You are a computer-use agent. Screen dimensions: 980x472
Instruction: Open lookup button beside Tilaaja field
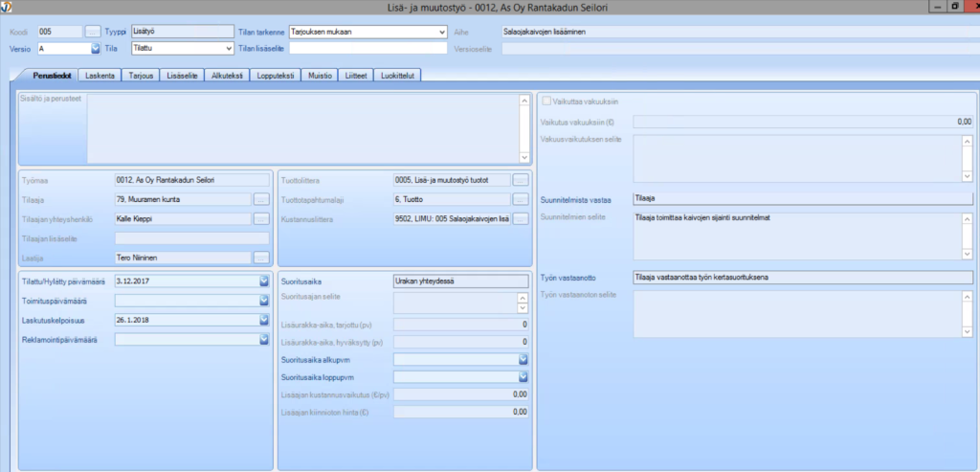261,199
